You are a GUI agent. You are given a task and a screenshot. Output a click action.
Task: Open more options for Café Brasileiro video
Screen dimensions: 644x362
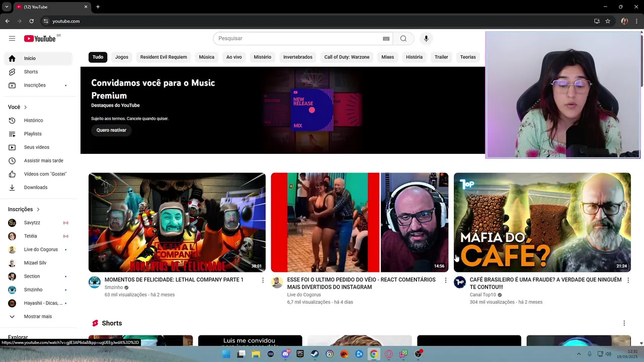point(628,280)
